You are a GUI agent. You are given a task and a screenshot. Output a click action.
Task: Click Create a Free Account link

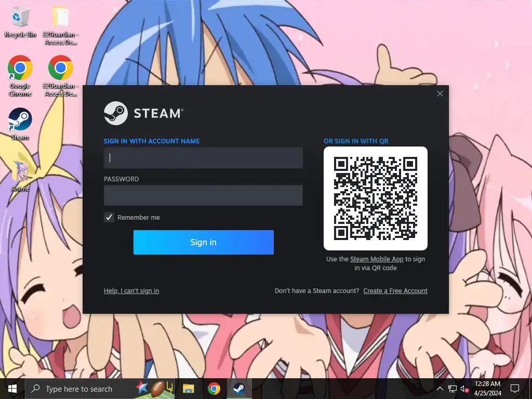pos(395,291)
